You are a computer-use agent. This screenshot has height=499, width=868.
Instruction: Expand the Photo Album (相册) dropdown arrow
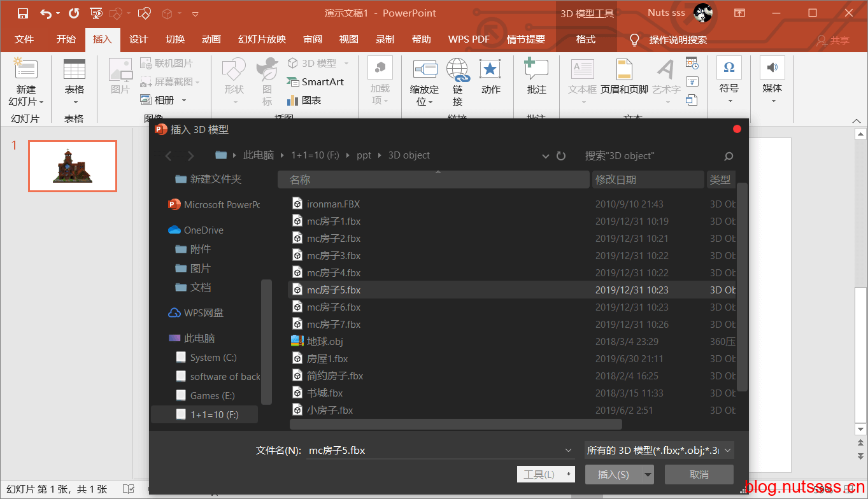[184, 100]
